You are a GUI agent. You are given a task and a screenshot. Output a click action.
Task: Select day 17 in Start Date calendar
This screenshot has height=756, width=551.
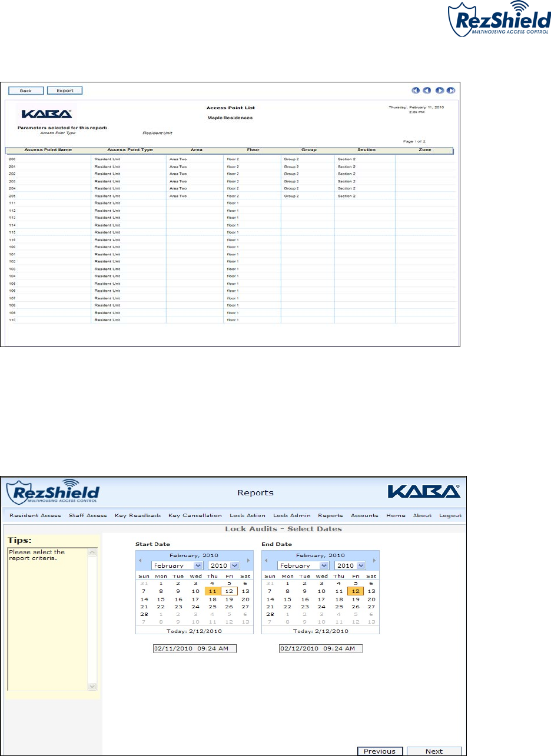195,599
